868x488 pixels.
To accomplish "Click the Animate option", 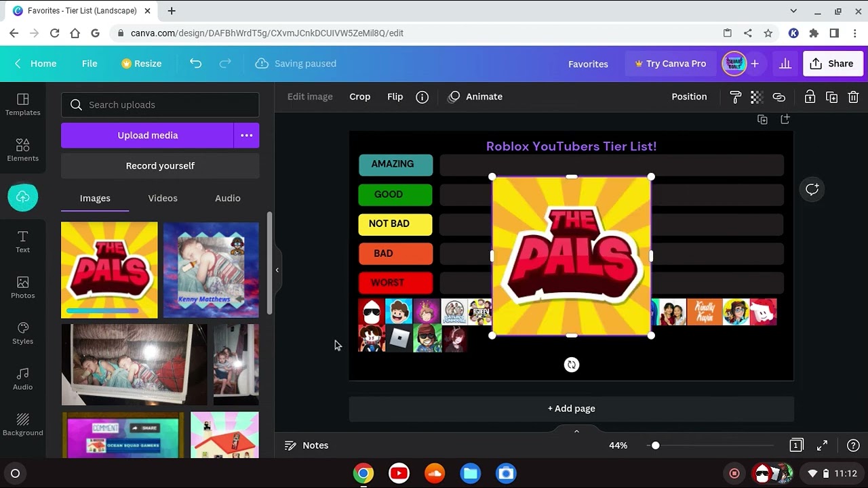I will tap(475, 97).
